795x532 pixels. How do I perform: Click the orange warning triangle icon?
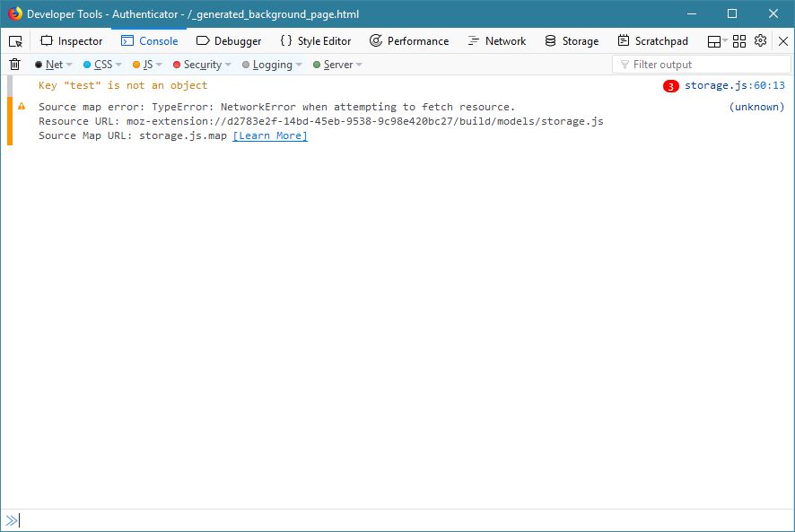coord(22,106)
